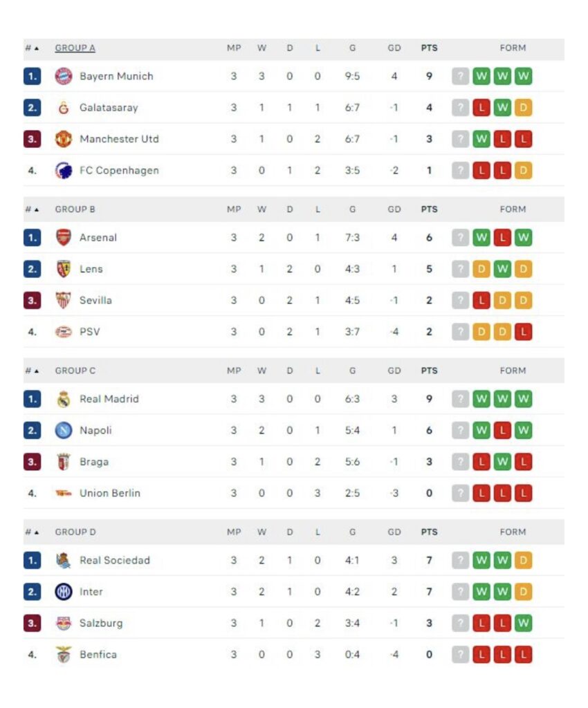Sort Group C by rank arrow
Screen dimensions: 588x708
[37, 371]
